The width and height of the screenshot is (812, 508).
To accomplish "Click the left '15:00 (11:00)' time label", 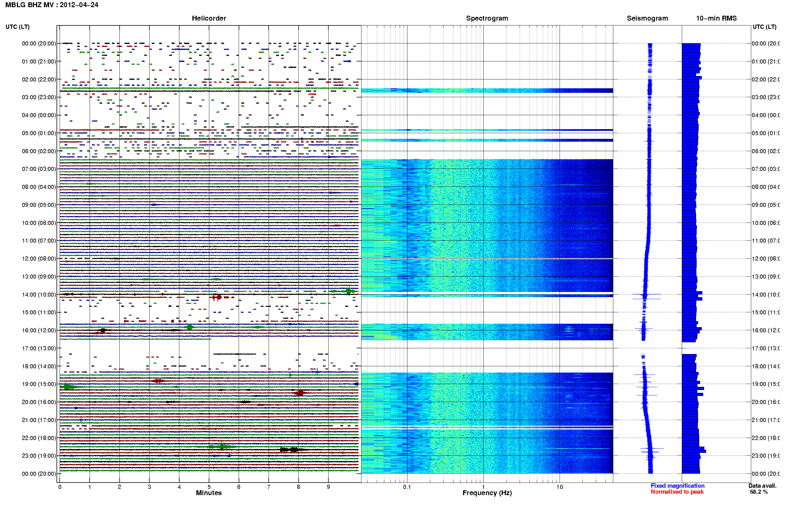I will point(39,312).
